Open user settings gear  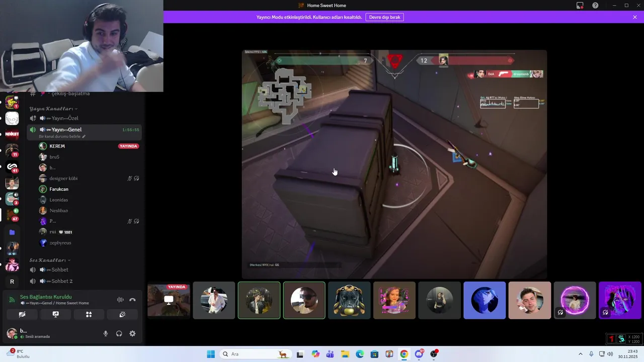tap(132, 333)
